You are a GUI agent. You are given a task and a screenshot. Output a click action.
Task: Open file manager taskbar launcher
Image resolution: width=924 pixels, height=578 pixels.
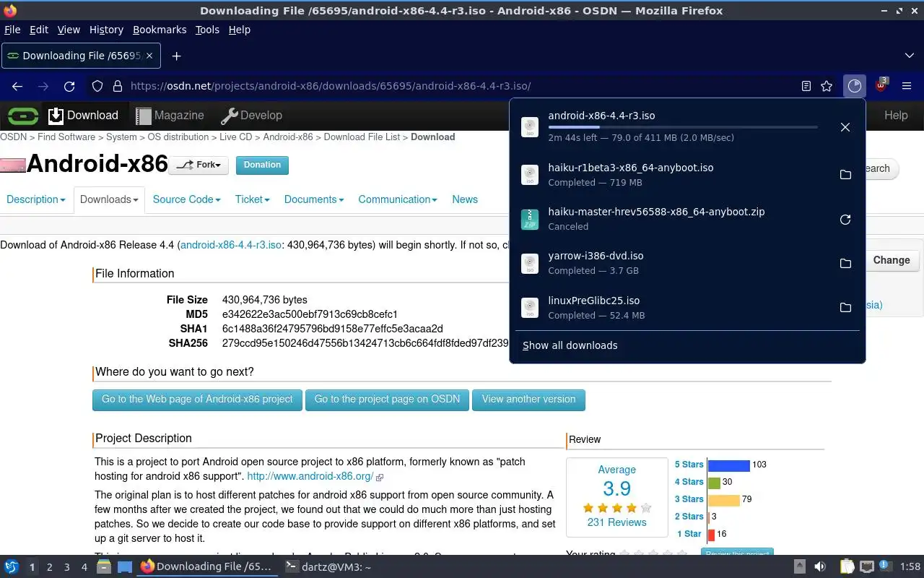(104, 567)
